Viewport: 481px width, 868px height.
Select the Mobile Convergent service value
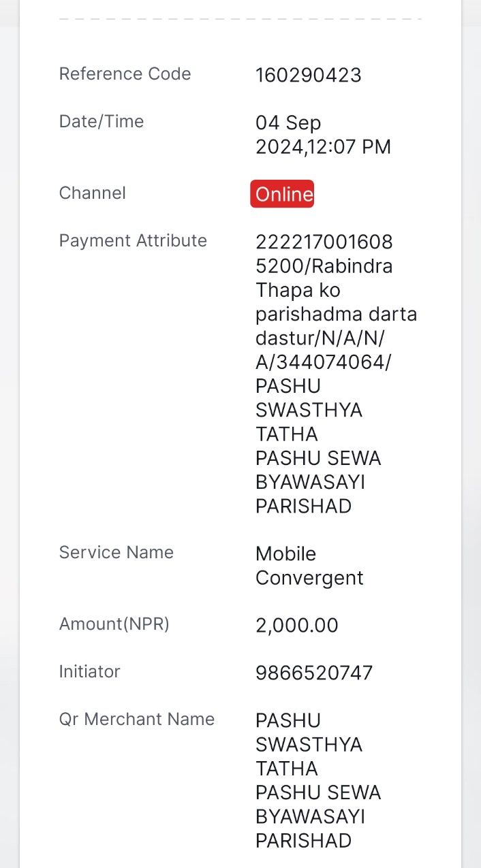309,566
